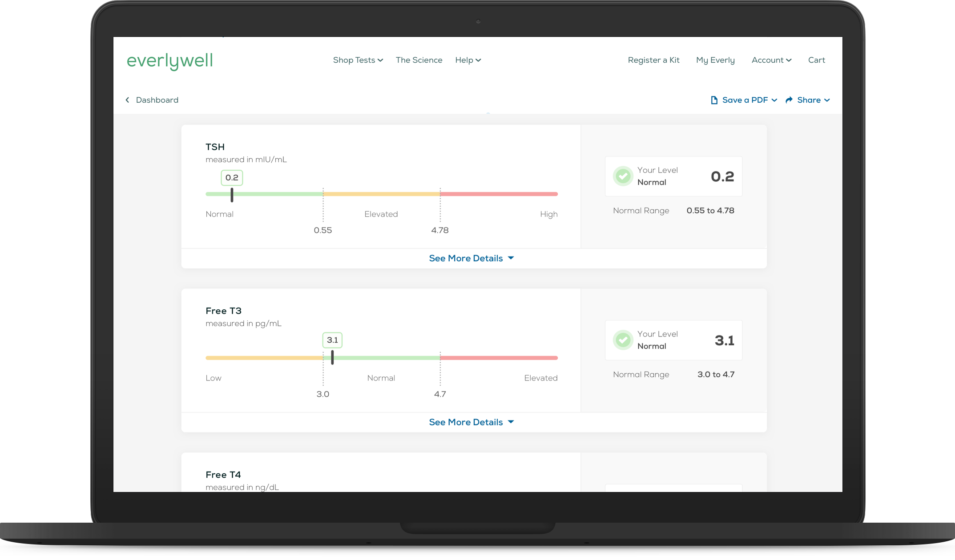Click the '0.55 to 4.78' normal range value
Image resolution: width=955 pixels, height=560 pixels.
click(x=710, y=211)
